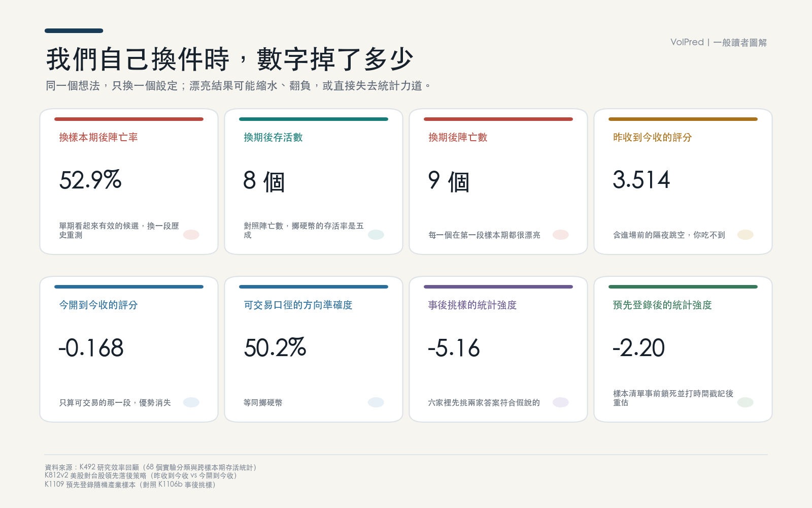The width and height of the screenshot is (812, 508).
Task: Click the value -0.168
Action: point(91,348)
